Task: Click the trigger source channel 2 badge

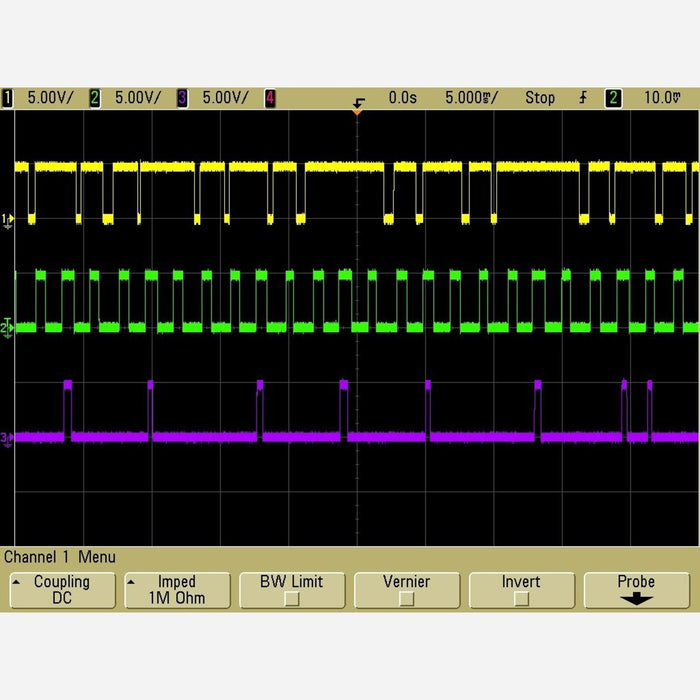Action: tap(612, 98)
